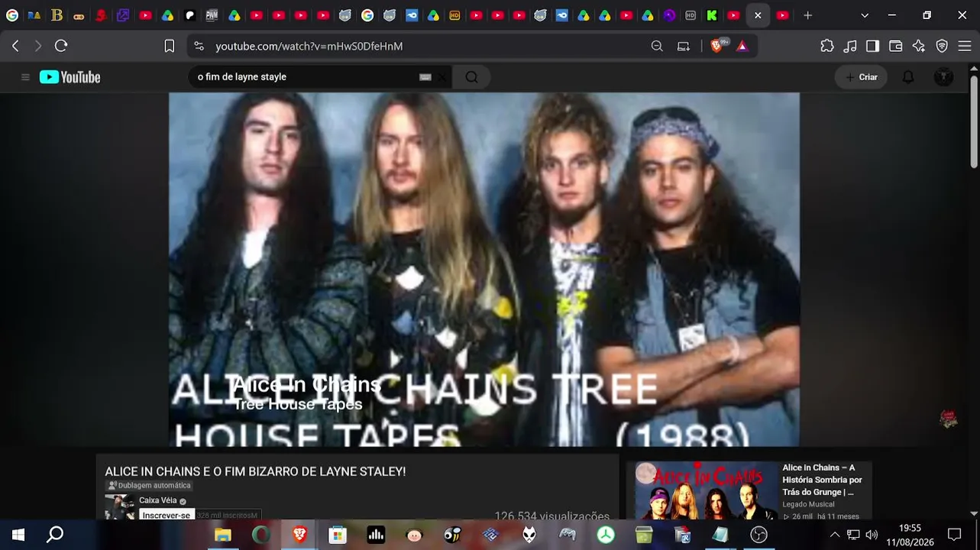Viewport: 980px width, 550px height.
Task: Open the YouTube account avatar menu
Action: pos(943,77)
